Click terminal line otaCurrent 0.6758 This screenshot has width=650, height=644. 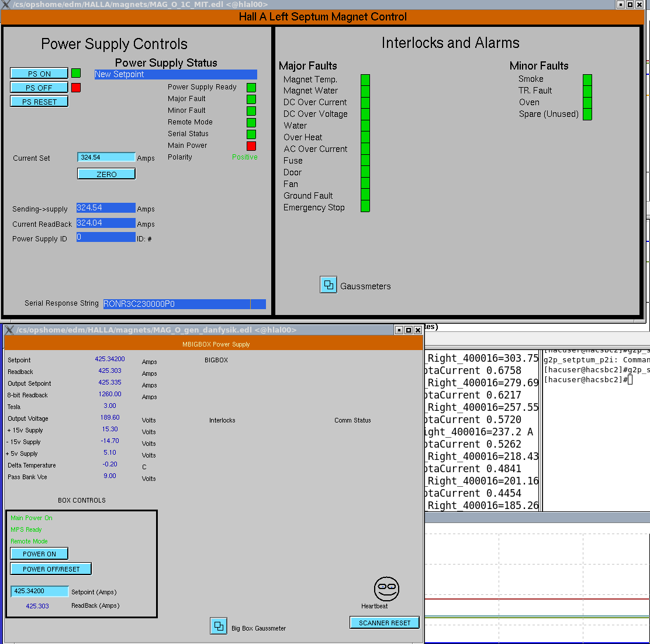click(473, 371)
